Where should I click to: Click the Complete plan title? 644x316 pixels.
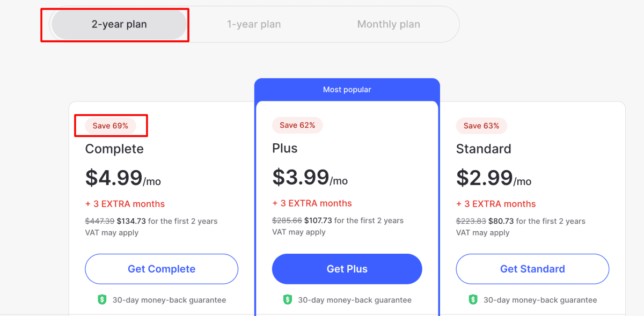[x=114, y=149]
